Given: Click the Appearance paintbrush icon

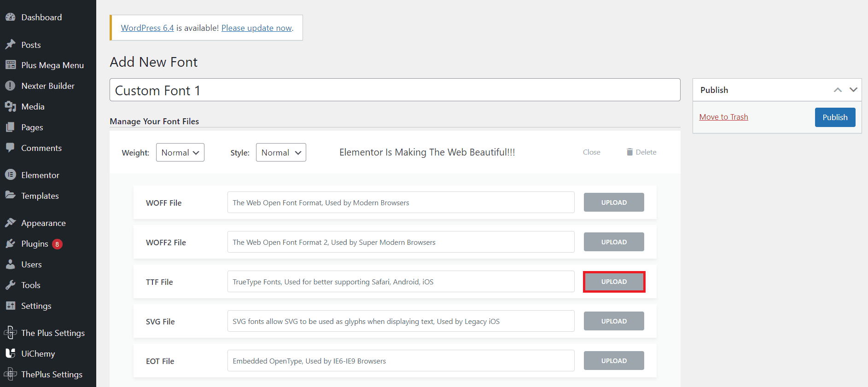Looking at the screenshot, I should pos(10,223).
